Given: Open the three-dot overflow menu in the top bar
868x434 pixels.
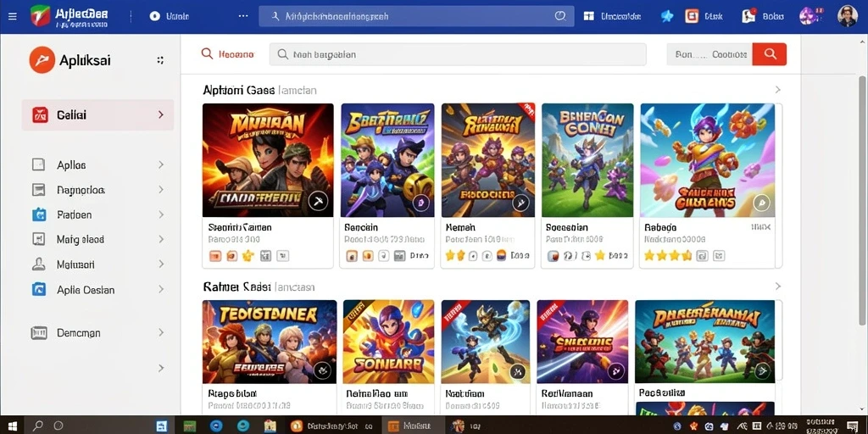Looking at the screenshot, I should point(243,16).
